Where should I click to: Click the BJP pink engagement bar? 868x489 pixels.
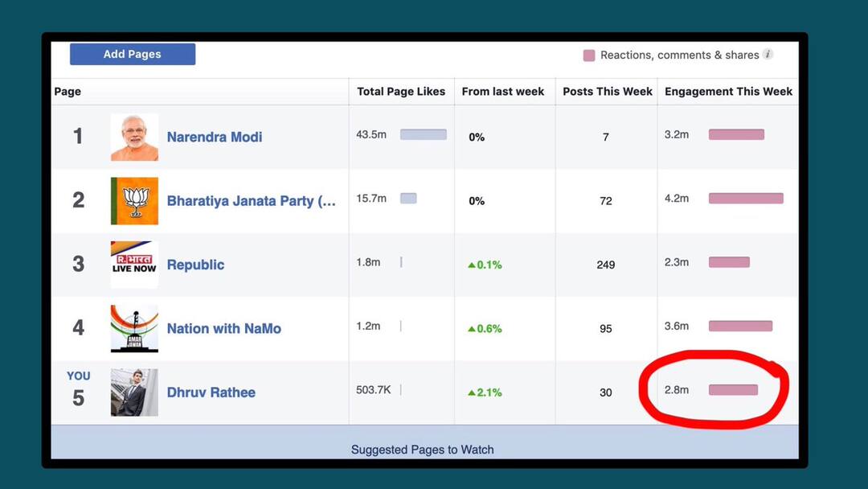746,199
